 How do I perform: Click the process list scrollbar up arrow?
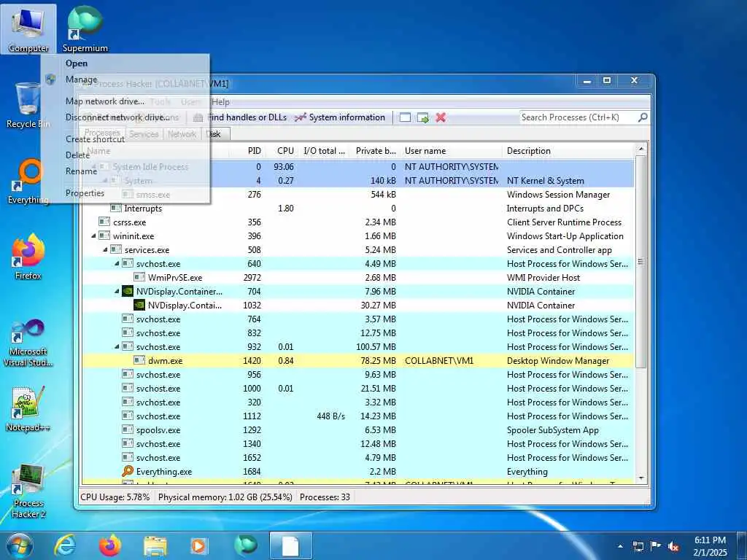[641, 149]
